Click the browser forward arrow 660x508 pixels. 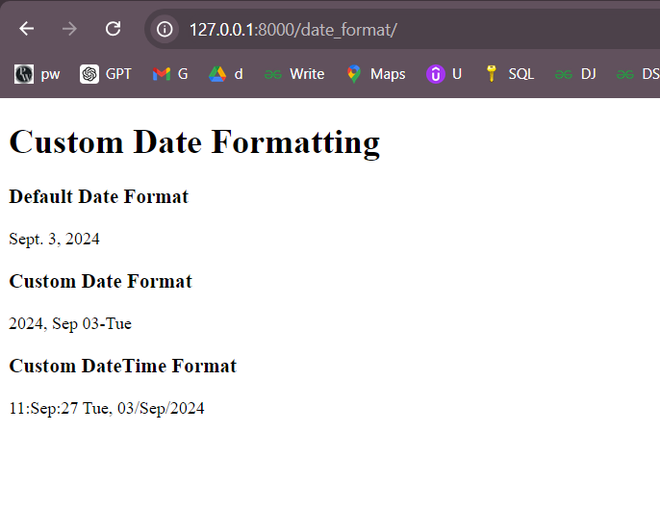(69, 29)
